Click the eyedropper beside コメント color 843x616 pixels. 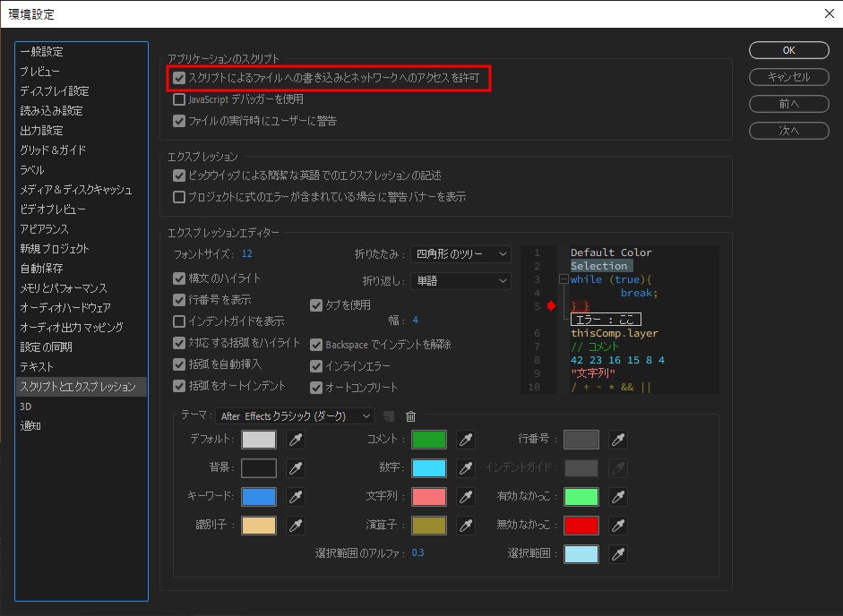[x=466, y=439]
